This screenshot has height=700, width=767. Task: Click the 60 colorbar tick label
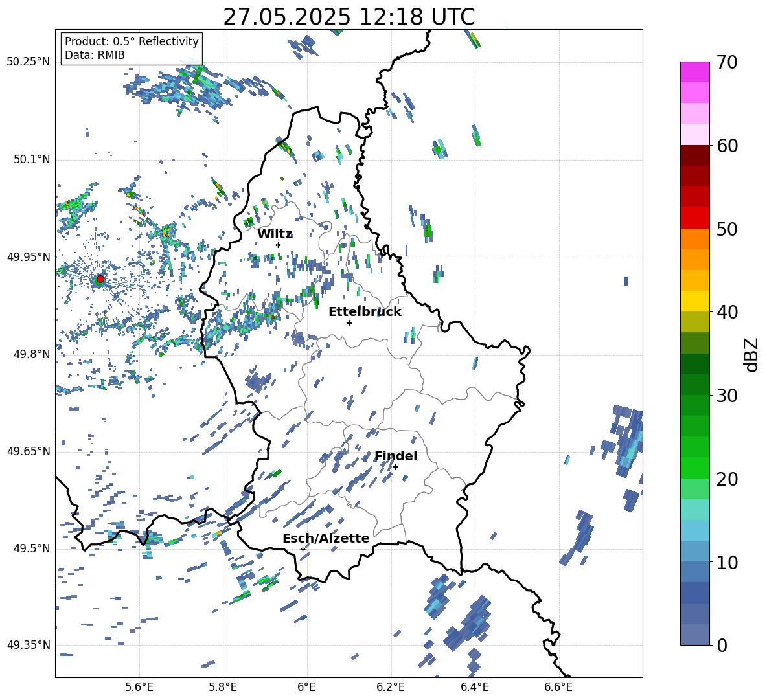tap(727, 146)
